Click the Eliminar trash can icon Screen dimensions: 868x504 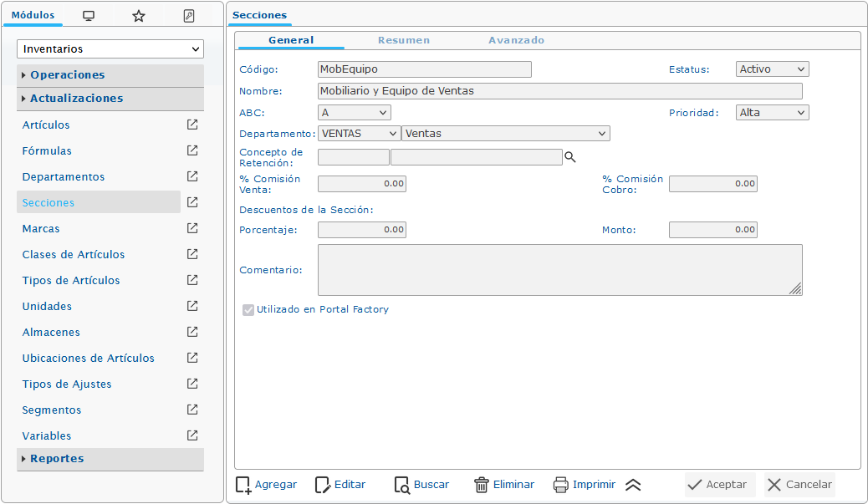point(482,485)
